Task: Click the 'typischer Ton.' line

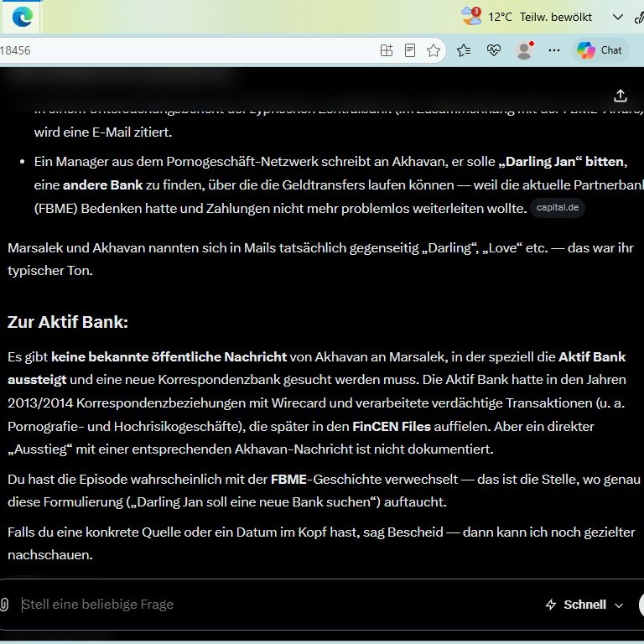Action: [50, 271]
